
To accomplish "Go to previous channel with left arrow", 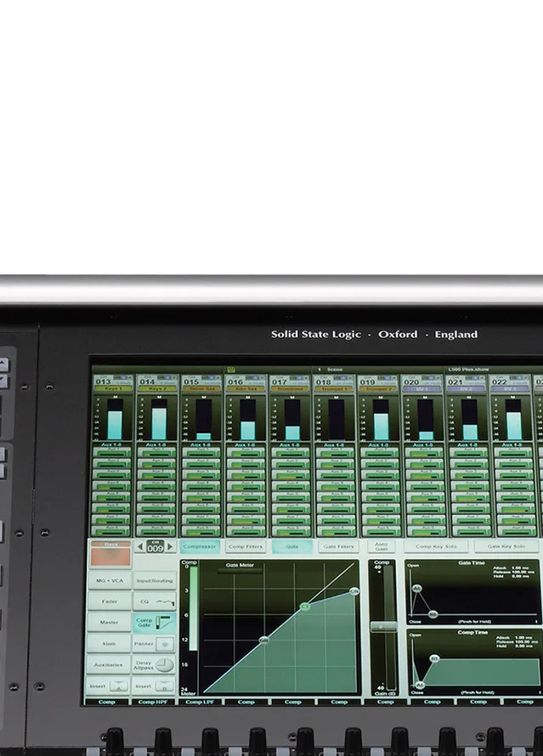I will tap(140, 547).
